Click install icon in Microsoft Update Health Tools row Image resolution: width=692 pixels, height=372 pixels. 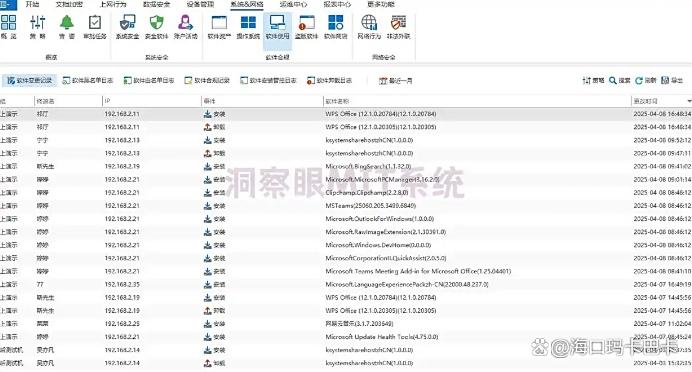207,337
